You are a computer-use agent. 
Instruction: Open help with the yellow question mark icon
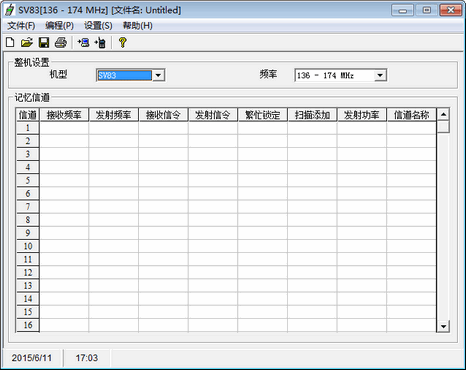pos(123,42)
